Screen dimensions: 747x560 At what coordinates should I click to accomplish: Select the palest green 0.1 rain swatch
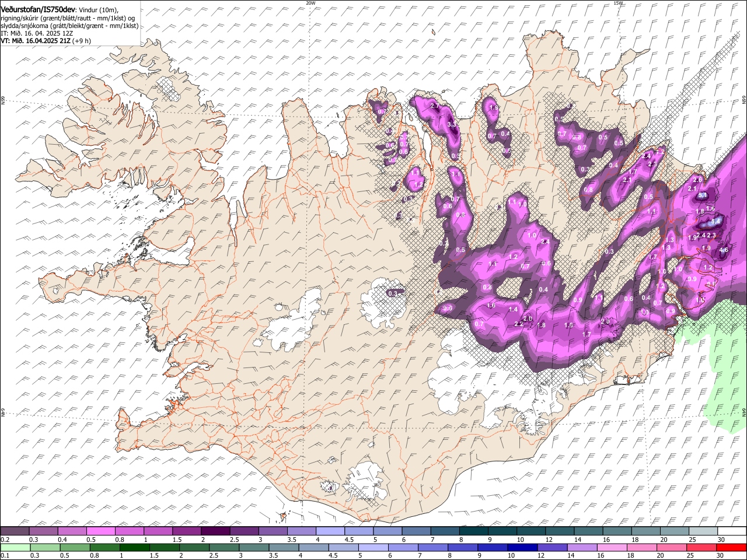pos(15,547)
